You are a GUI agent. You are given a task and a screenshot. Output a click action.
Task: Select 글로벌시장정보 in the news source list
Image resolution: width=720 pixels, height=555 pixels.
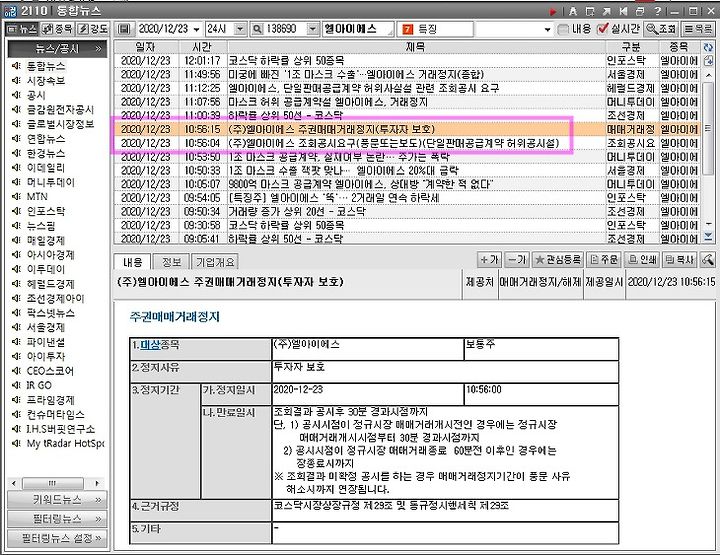coord(60,124)
